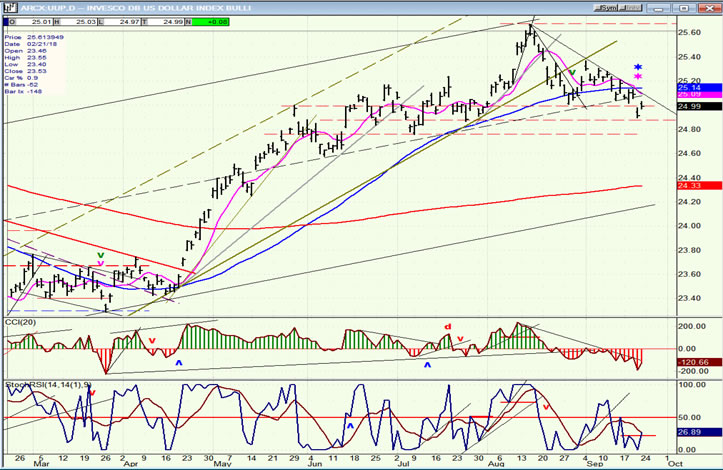Screen dimensions: 723x470
Task: Click the Aug month label on time axis
Action: (496, 464)
